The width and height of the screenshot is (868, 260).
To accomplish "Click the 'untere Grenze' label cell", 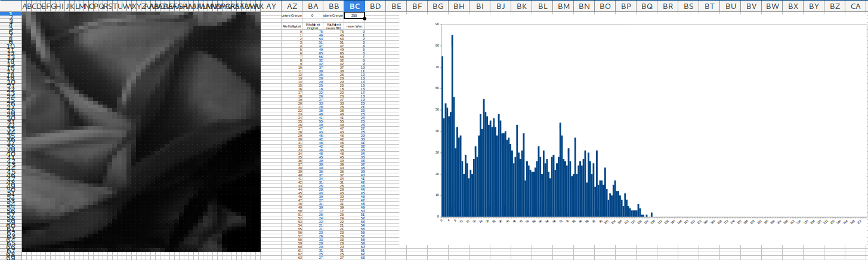I will (292, 16).
